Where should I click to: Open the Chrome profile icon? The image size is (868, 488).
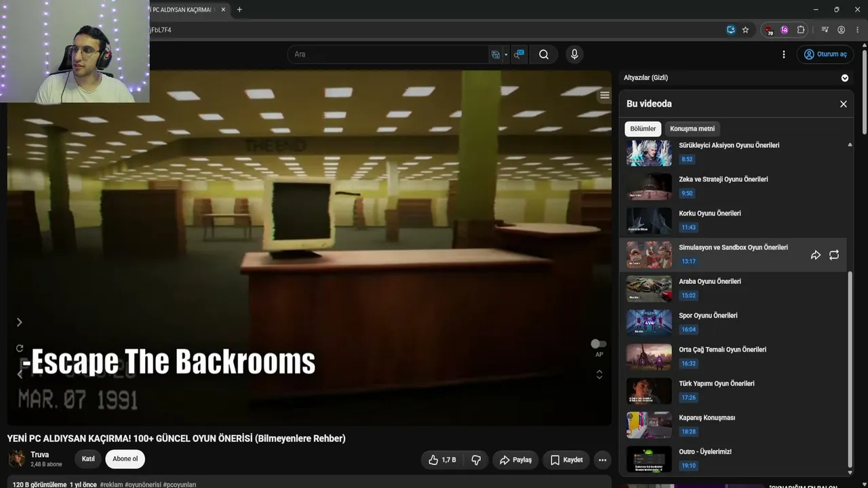841,30
